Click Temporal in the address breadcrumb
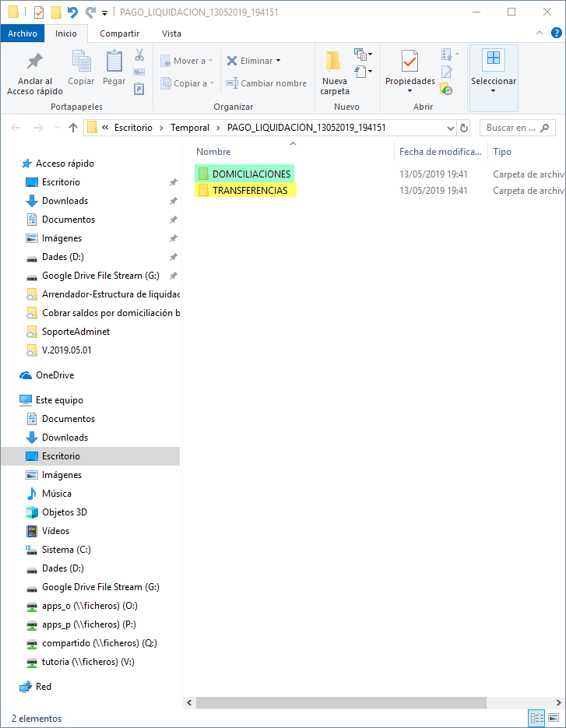The width and height of the screenshot is (566, 728). coord(190,128)
